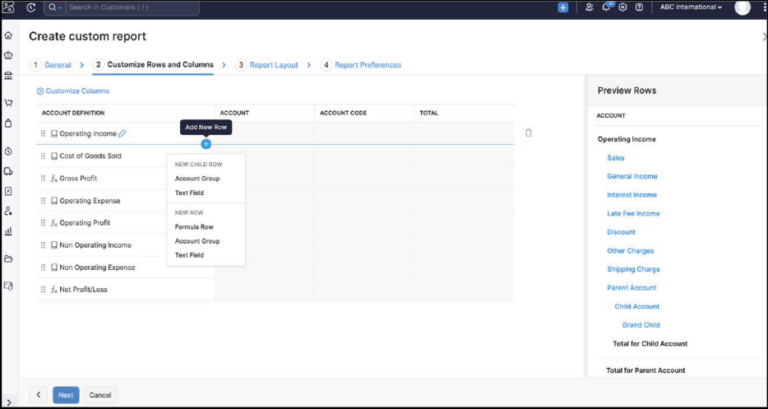Viewport: 768px width, 409px height.
Task: Click the Other Charges link
Action: pyautogui.click(x=630, y=251)
